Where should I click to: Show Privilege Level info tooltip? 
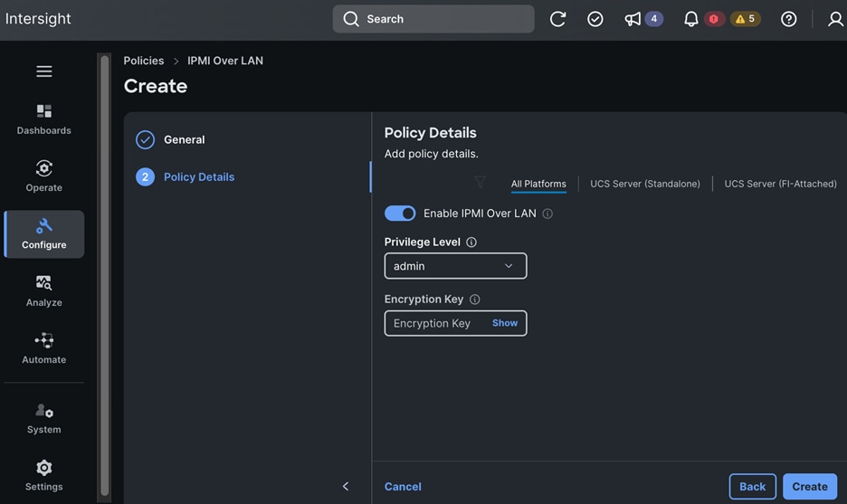point(471,242)
